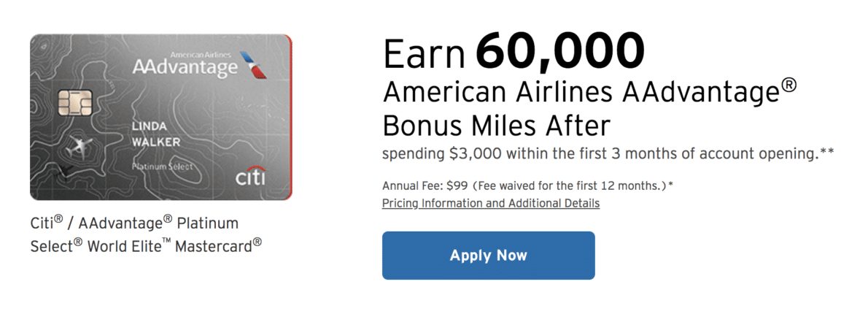868x333 pixels.
Task: Click the spending $3,000 requirement text
Action: point(608,154)
